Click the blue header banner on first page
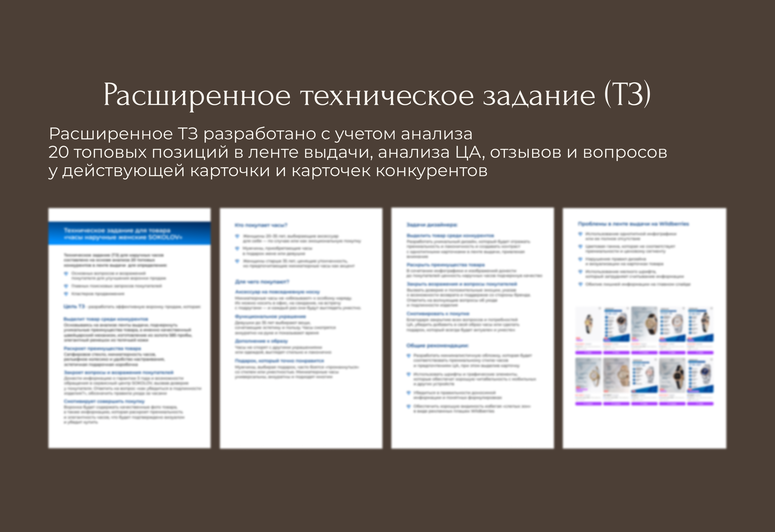The image size is (775, 532). (129, 234)
